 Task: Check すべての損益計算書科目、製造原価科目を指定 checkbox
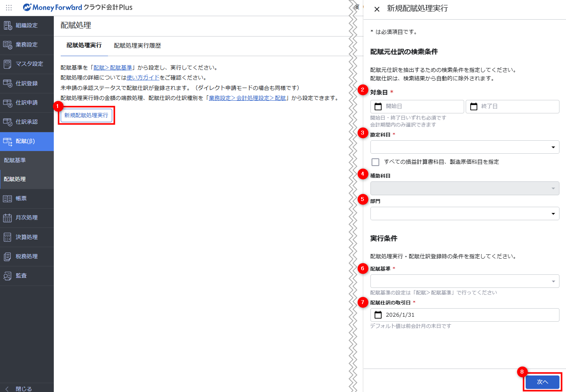(375, 162)
